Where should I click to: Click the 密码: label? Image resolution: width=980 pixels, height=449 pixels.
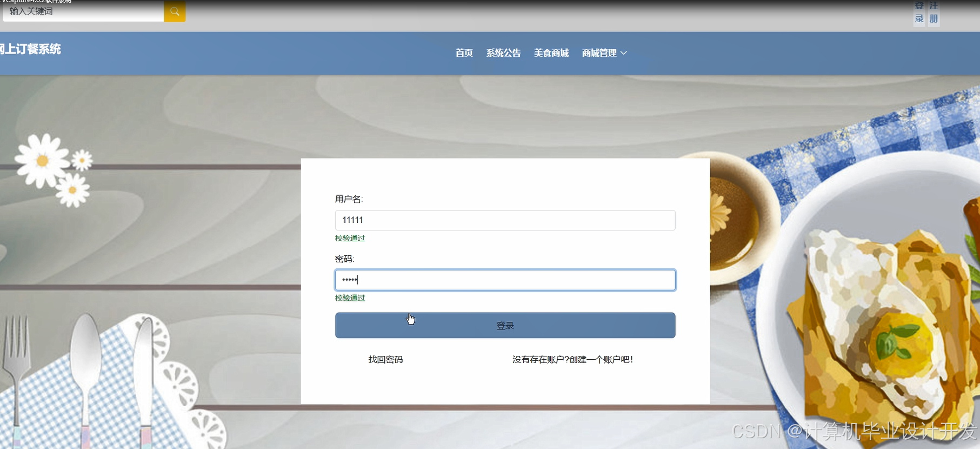[x=344, y=259]
